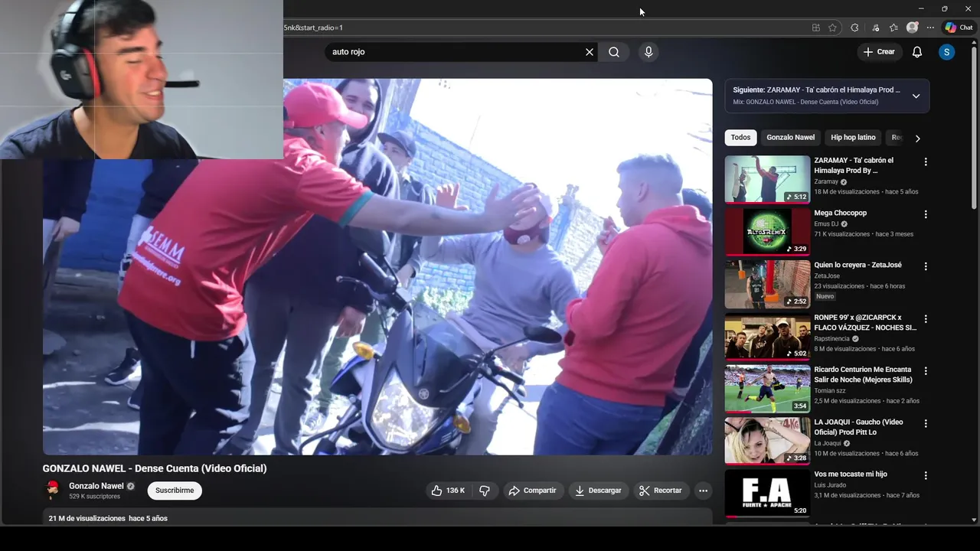980x551 pixels.
Task: Select the 'Hip hop latino' filter chip
Action: click(x=853, y=138)
